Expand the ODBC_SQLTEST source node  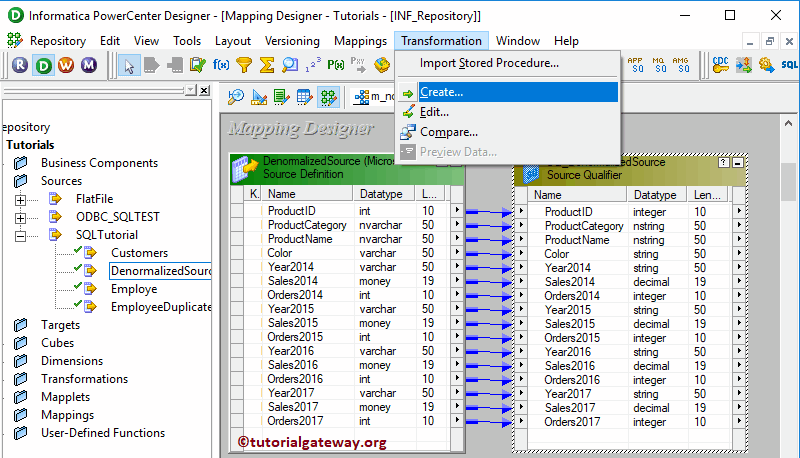tap(20, 218)
